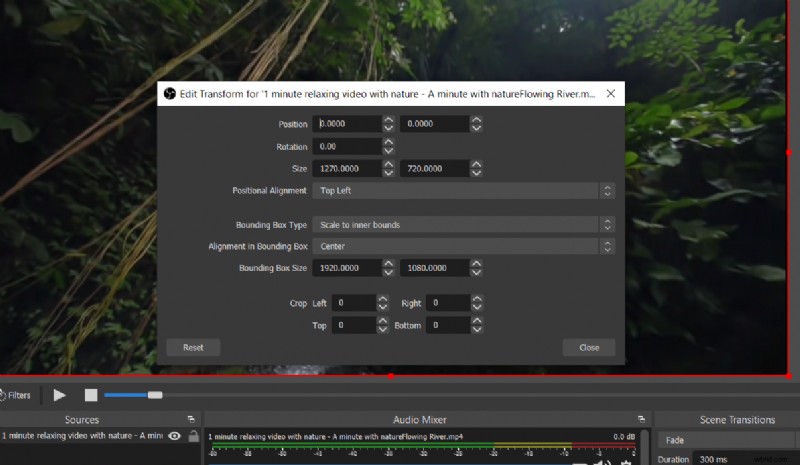Close Edit Transform dialog with the X icon
Viewport: 800px width, 465px height.
point(611,94)
